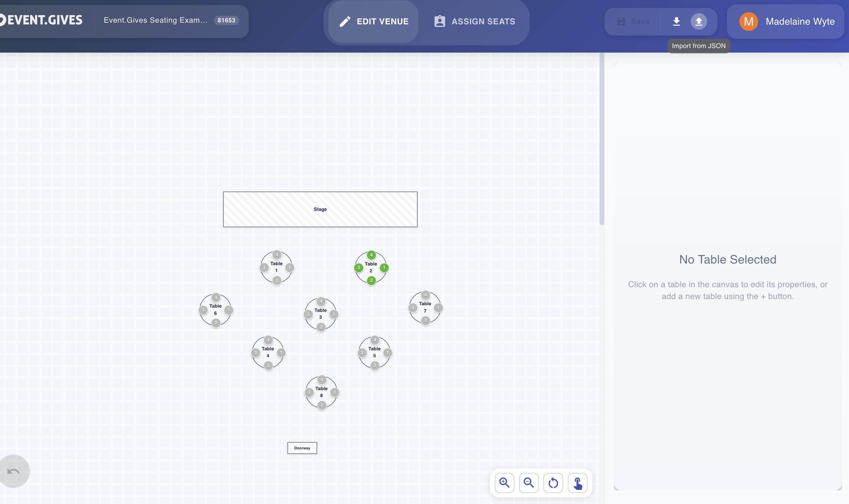Image resolution: width=849 pixels, height=504 pixels.
Task: Select Table 2 on the canvas
Action: pyautogui.click(x=371, y=267)
